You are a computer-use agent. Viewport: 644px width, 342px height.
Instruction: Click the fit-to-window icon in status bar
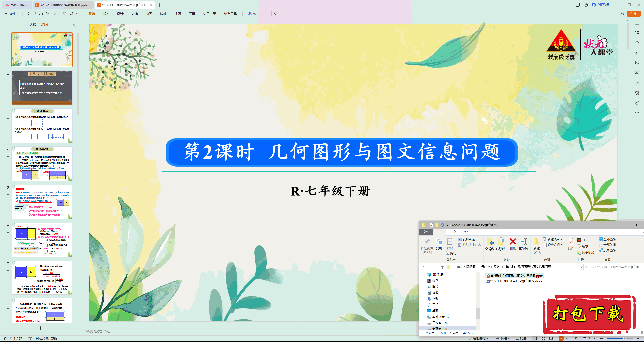[576, 338]
